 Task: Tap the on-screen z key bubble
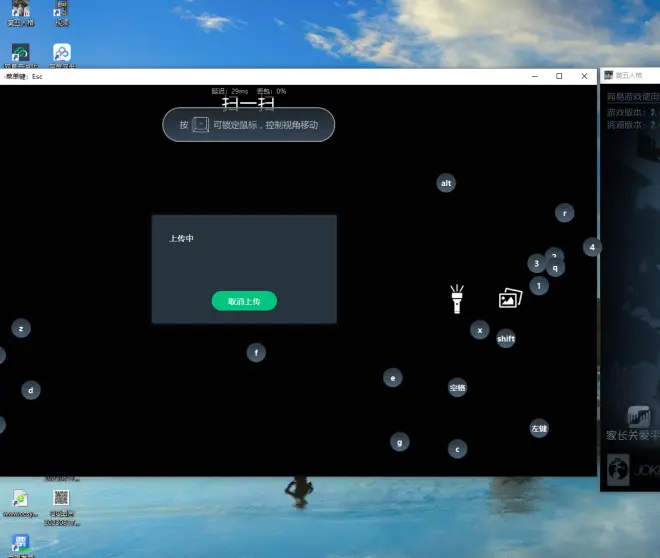point(21,328)
